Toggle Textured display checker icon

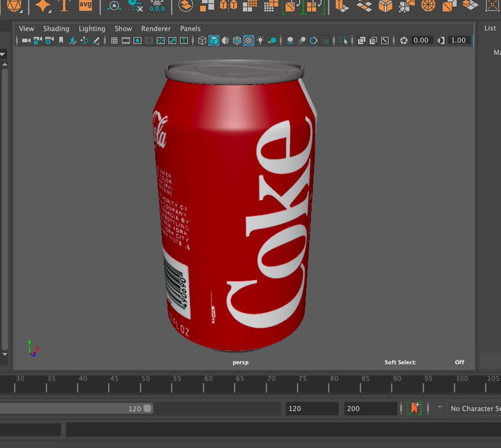pos(248,40)
